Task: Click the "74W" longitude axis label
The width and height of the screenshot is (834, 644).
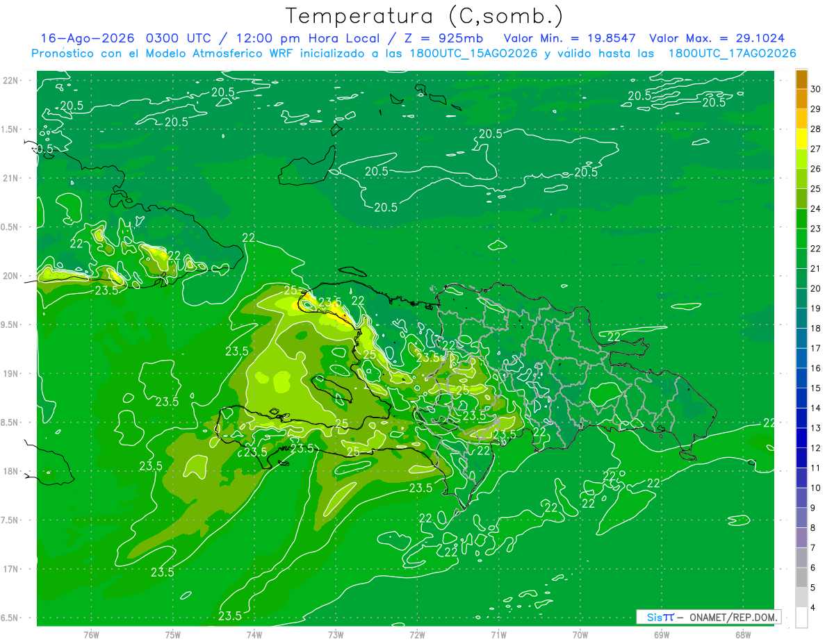Action: click(254, 636)
